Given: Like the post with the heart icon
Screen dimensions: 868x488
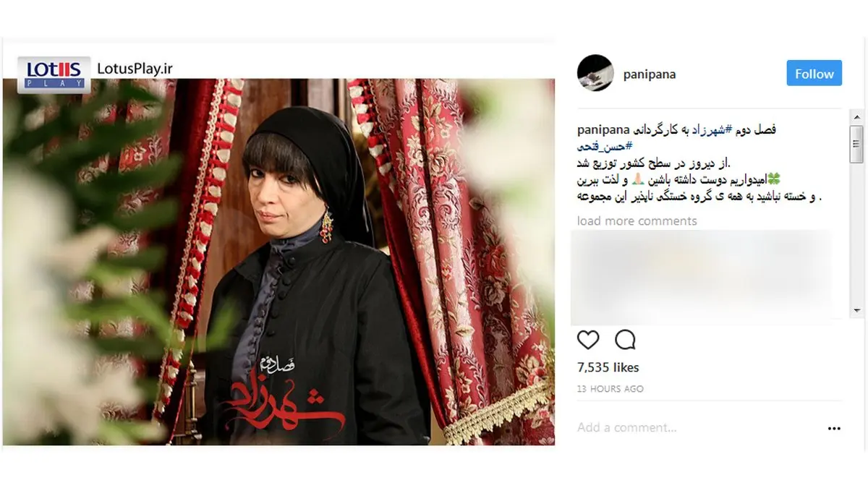Looking at the screenshot, I should coord(588,340).
